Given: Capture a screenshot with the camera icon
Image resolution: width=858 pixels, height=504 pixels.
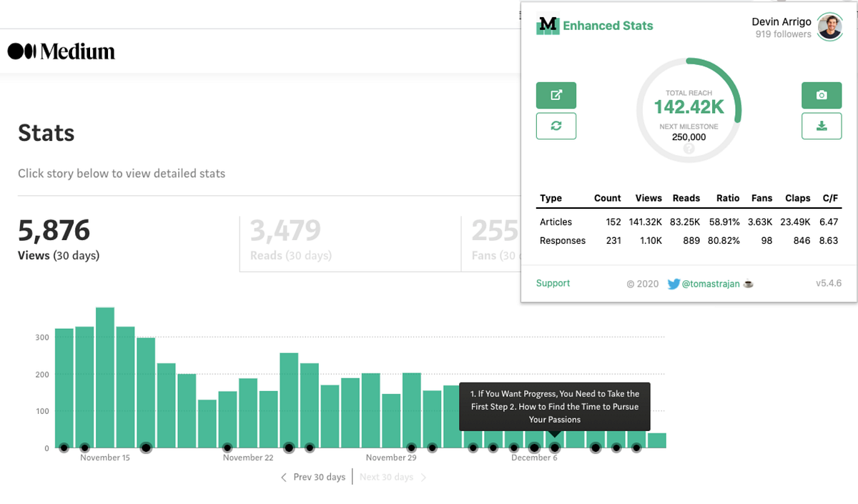Looking at the screenshot, I should (822, 95).
